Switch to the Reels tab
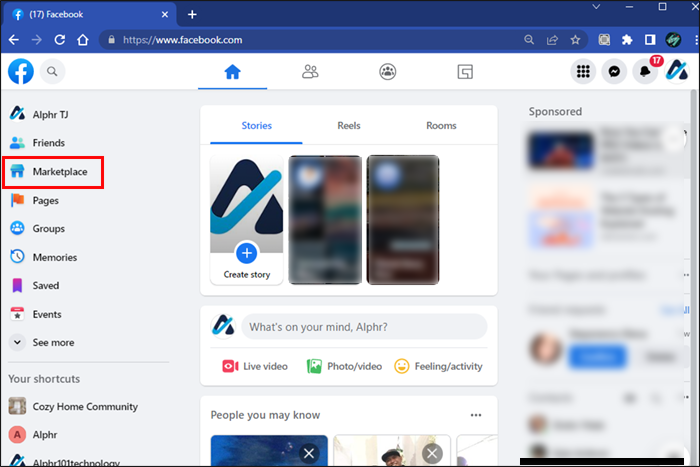Image resolution: width=700 pixels, height=467 pixels. tap(349, 125)
